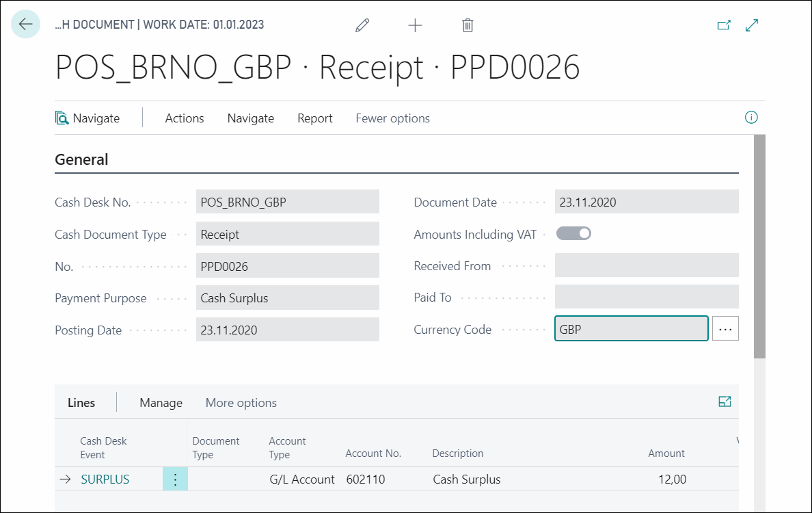Click the Posting Date field
Viewport: 812px width, 513px height.
tap(287, 330)
